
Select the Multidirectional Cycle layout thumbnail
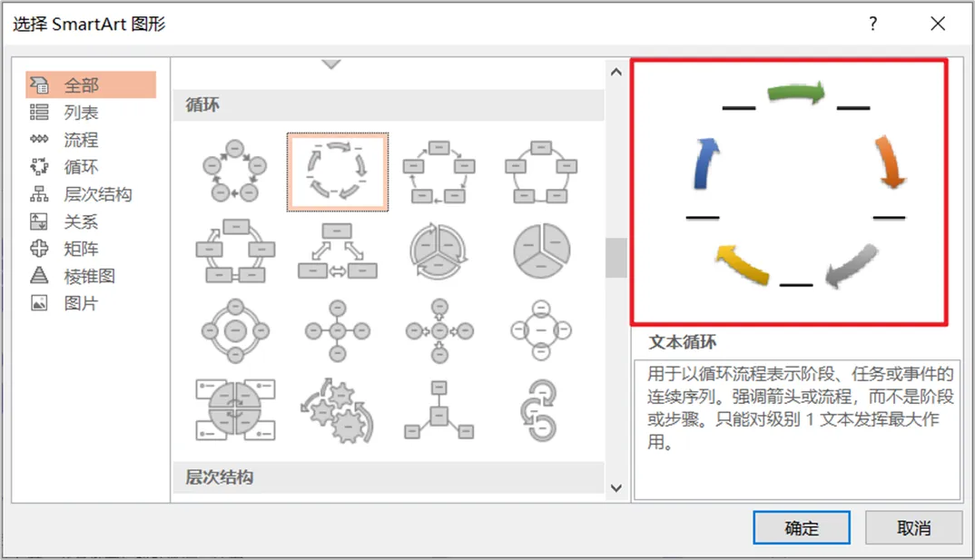tap(338, 251)
